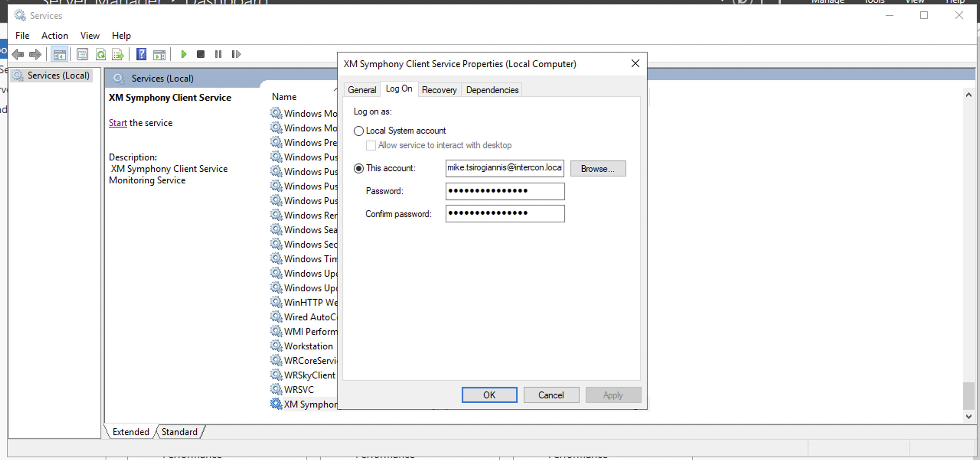The image size is (980, 460).
Task: Click the gear icon for XM Symphony row
Action: [x=276, y=404]
